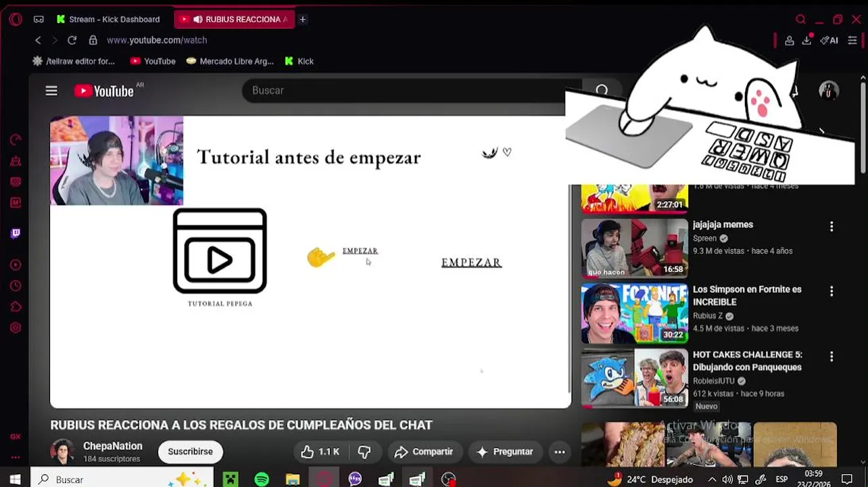Screen dimensions: 868x487
Task: Open Spotify from the taskbar
Action: tap(262, 480)
